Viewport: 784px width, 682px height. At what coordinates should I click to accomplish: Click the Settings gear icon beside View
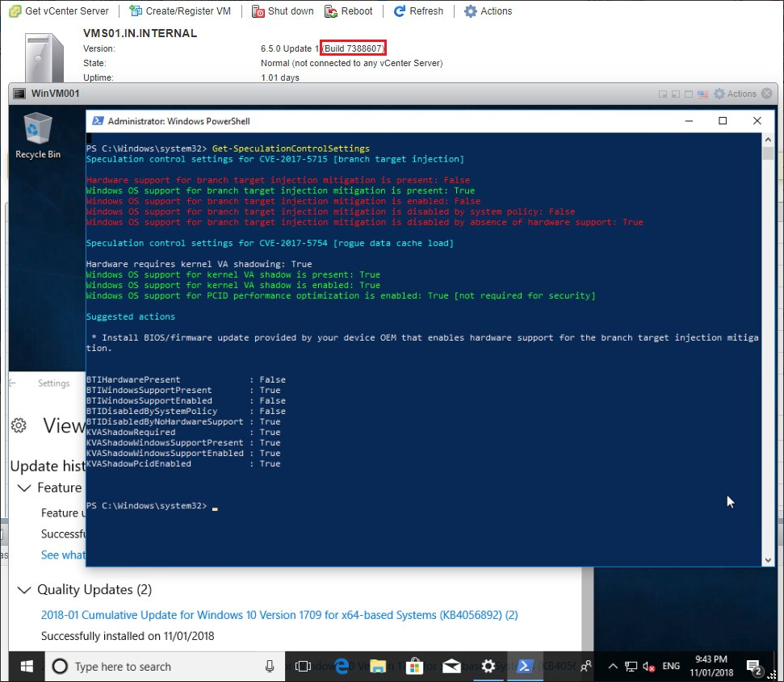19,425
